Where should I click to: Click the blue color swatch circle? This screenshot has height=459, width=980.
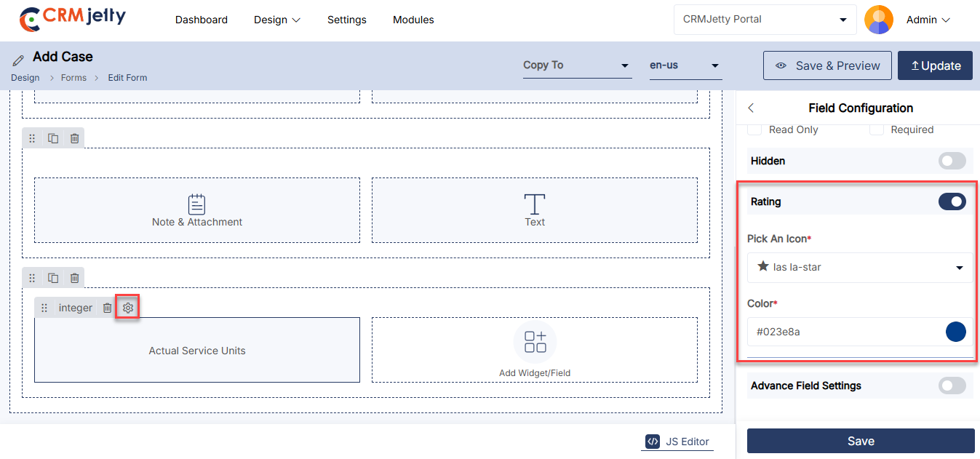955,332
